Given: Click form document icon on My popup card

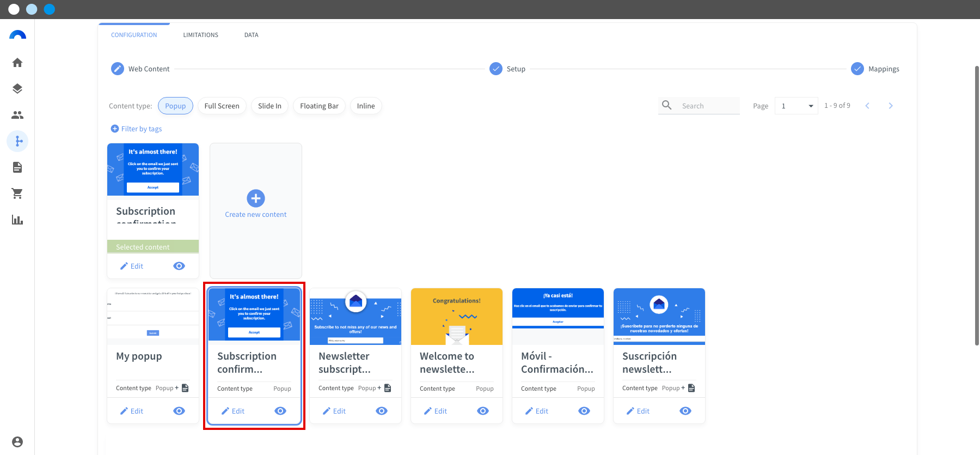Looking at the screenshot, I should (185, 388).
